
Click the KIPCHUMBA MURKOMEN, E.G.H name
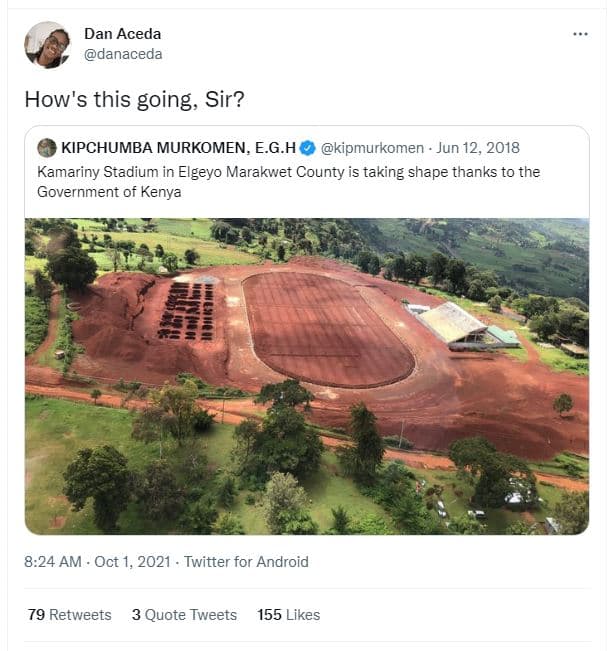(x=177, y=148)
